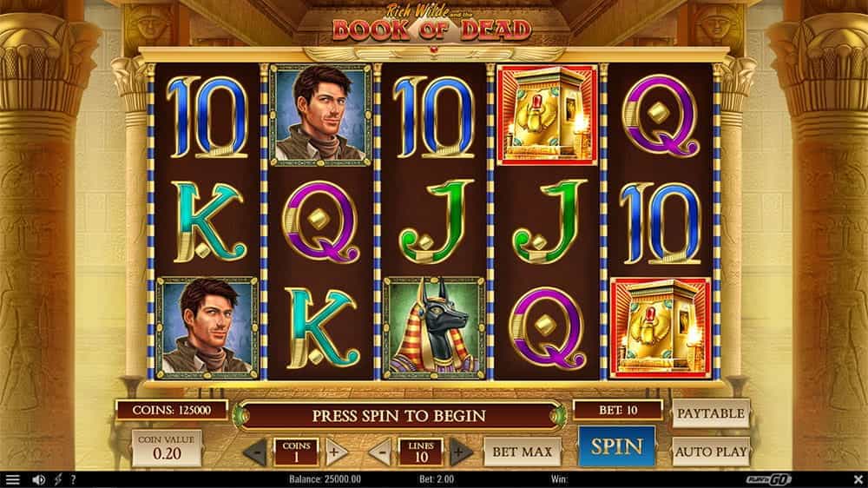The height and width of the screenshot is (488, 868).
Task: Click the Anubis symbol on reel three
Action: [434, 328]
